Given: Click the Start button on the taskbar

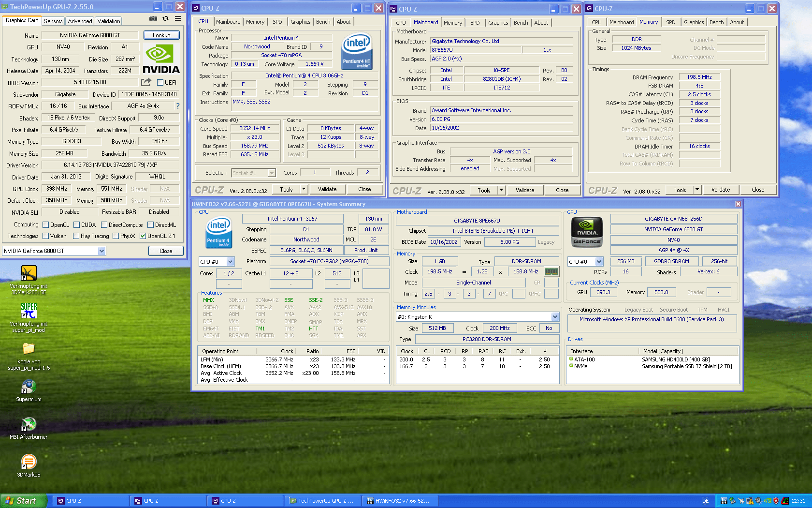Looking at the screenshot, I should [x=23, y=501].
